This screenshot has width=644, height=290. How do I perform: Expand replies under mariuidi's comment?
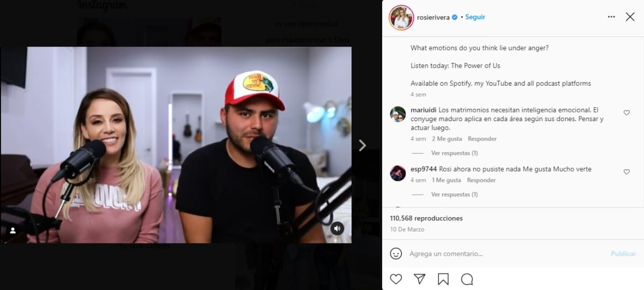pos(454,153)
